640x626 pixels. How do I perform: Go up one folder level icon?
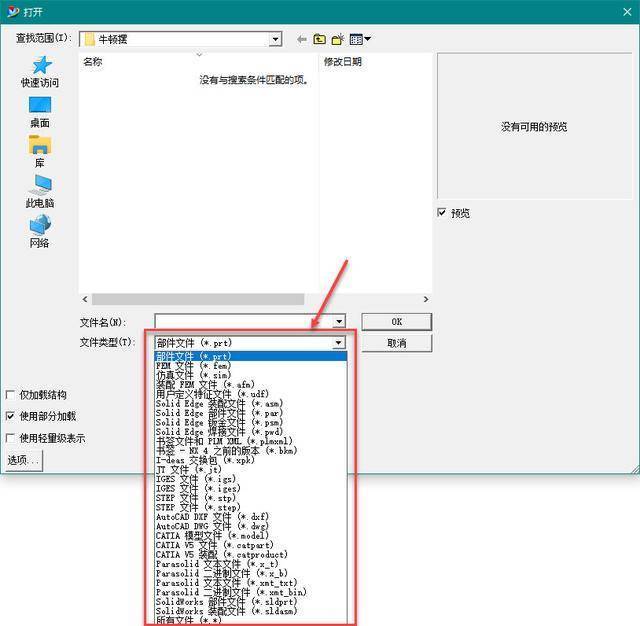319,39
